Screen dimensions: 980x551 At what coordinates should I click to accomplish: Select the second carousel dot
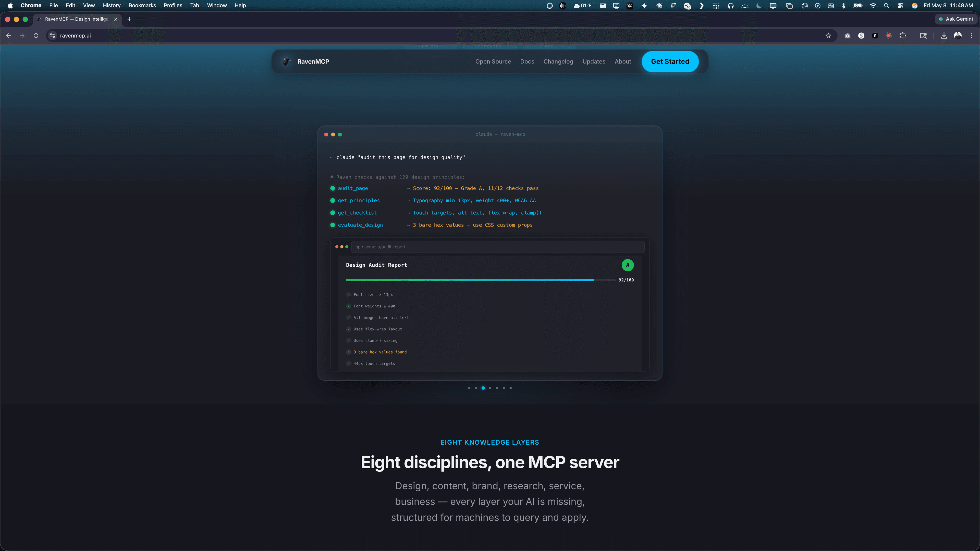coord(476,388)
